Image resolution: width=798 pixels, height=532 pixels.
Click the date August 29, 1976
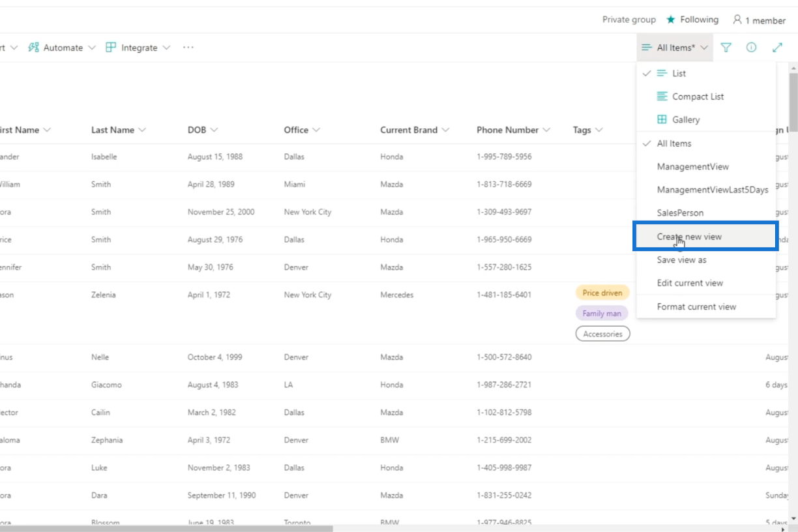pyautogui.click(x=215, y=239)
